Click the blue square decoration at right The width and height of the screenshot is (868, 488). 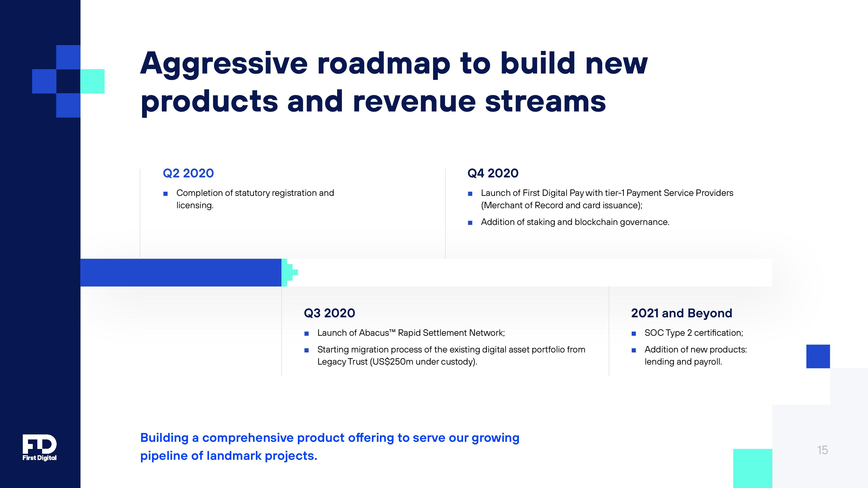818,356
